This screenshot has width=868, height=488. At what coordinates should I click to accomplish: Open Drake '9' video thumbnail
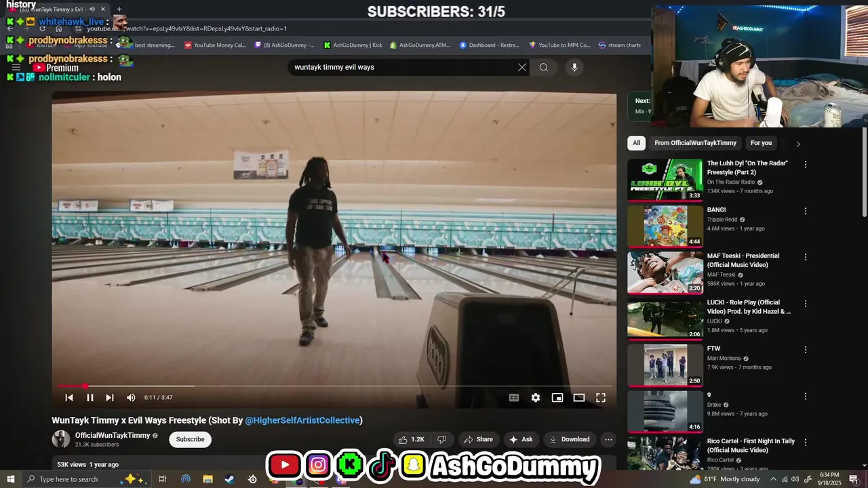pos(665,411)
